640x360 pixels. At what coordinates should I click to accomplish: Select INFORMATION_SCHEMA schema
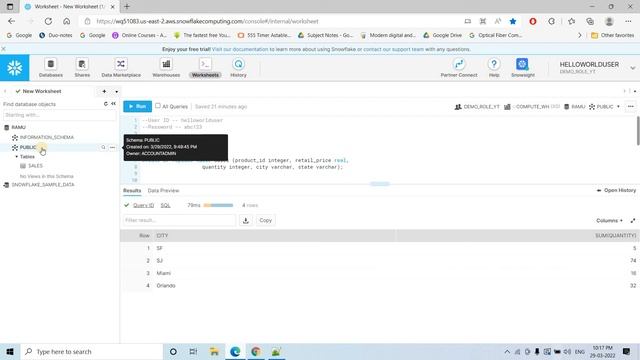click(x=47, y=138)
